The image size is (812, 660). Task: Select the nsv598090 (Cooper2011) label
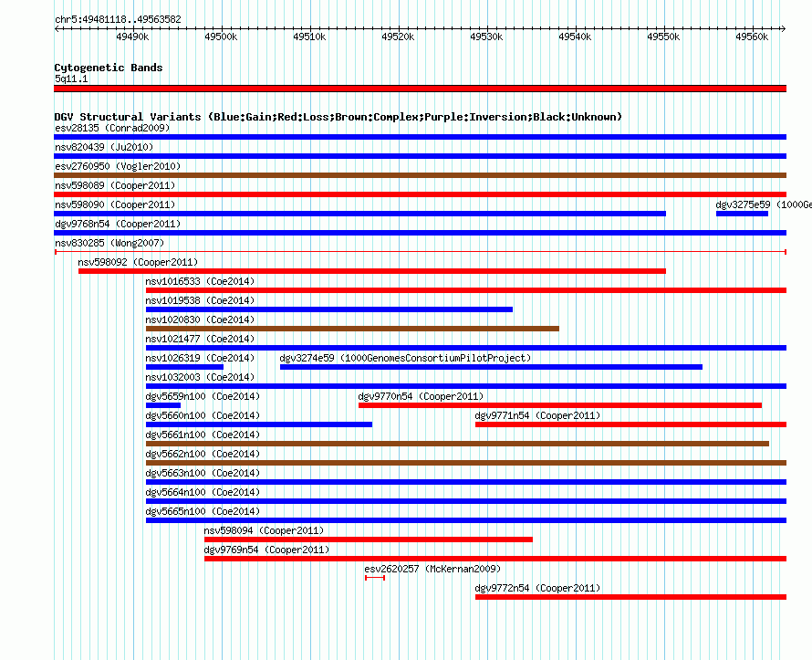tap(115, 204)
